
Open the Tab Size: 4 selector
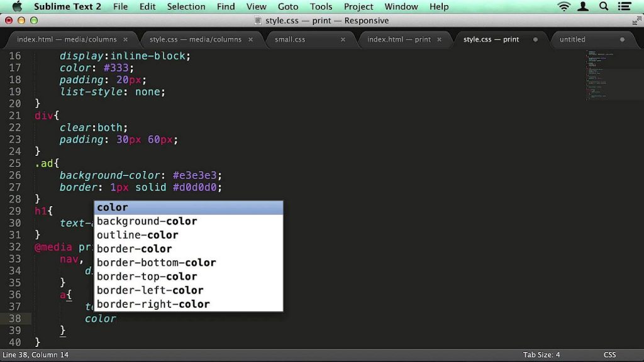(541, 355)
